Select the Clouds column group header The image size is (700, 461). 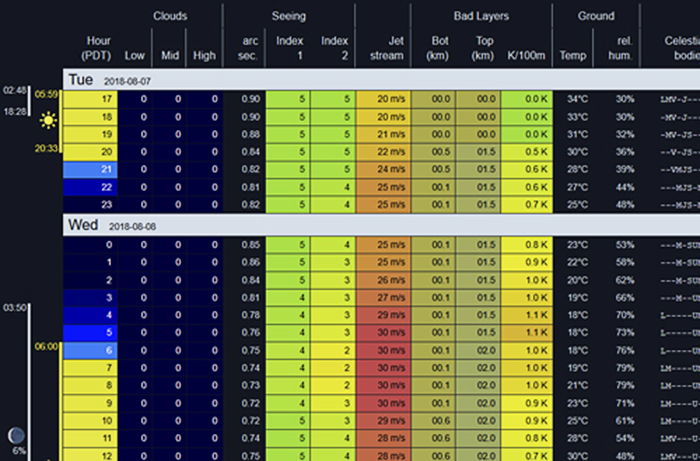click(170, 16)
